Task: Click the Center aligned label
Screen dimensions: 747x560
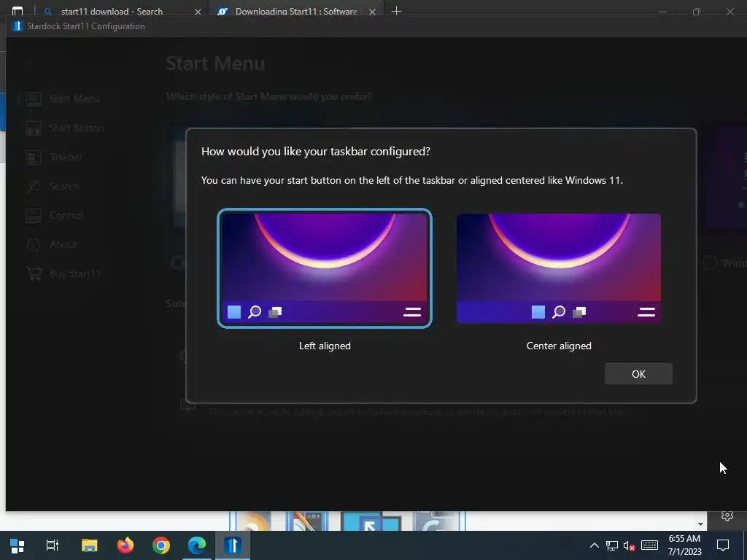Action: [559, 346]
